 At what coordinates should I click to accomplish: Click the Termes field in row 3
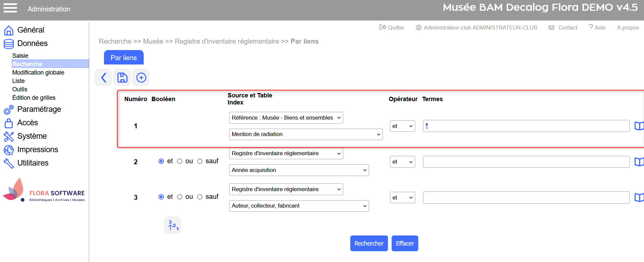[526, 198]
